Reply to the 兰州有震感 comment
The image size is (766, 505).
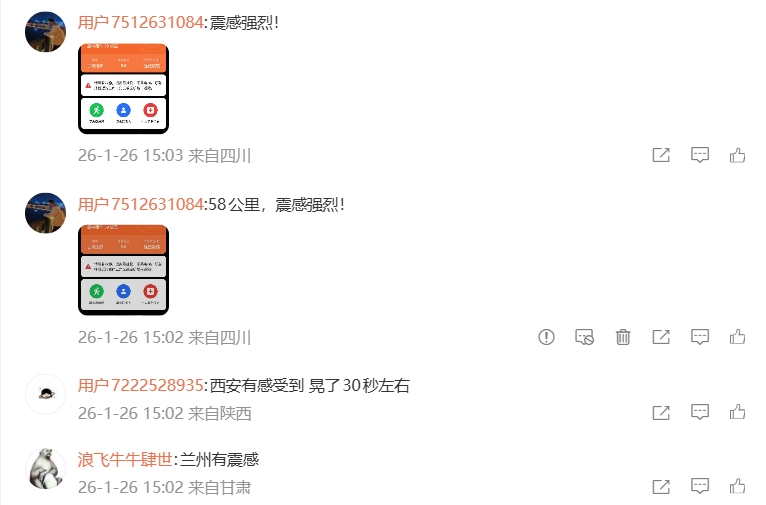coord(700,486)
